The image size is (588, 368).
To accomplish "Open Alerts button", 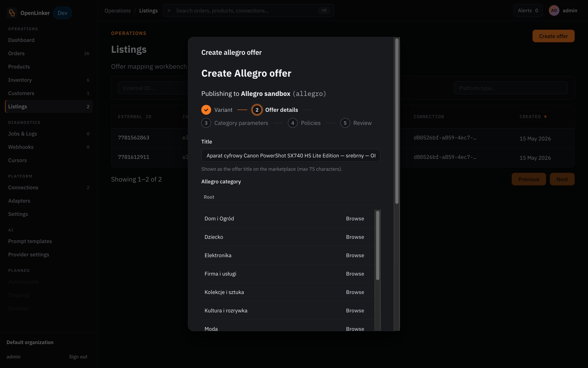I will click(x=528, y=10).
